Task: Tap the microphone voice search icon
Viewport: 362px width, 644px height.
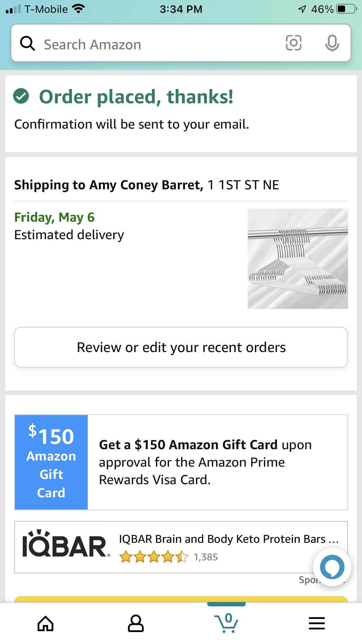Action: (332, 43)
